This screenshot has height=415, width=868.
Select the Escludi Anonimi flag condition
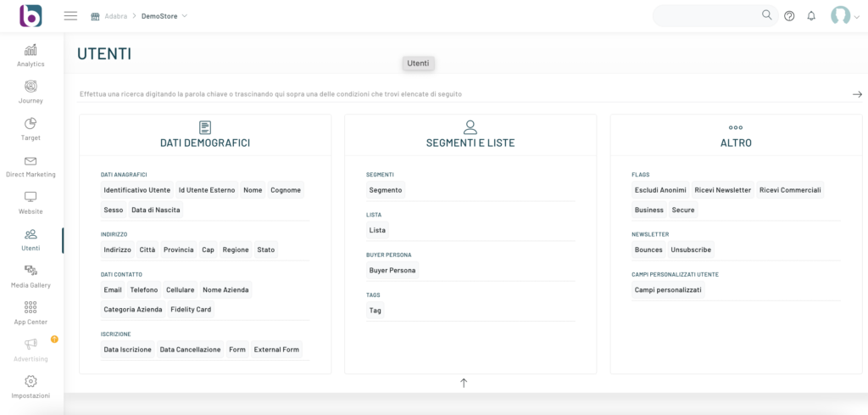[660, 190]
